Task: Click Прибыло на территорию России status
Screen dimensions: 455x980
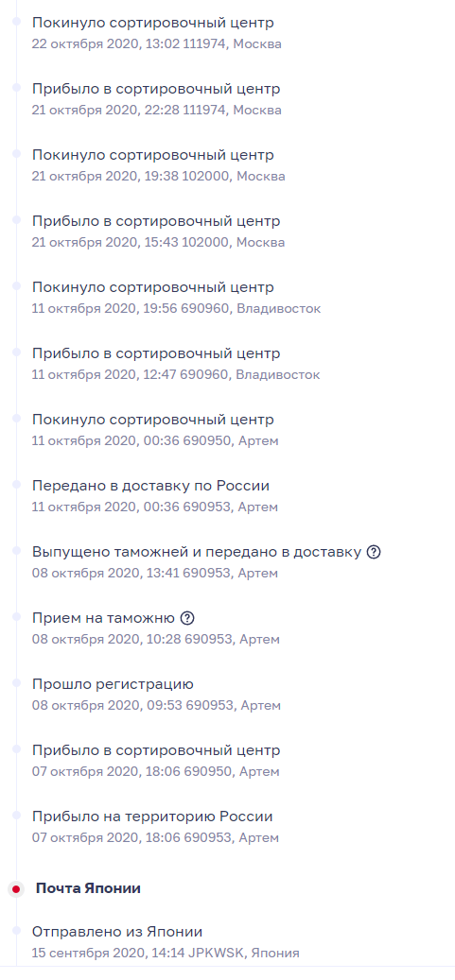Action: 152,817
